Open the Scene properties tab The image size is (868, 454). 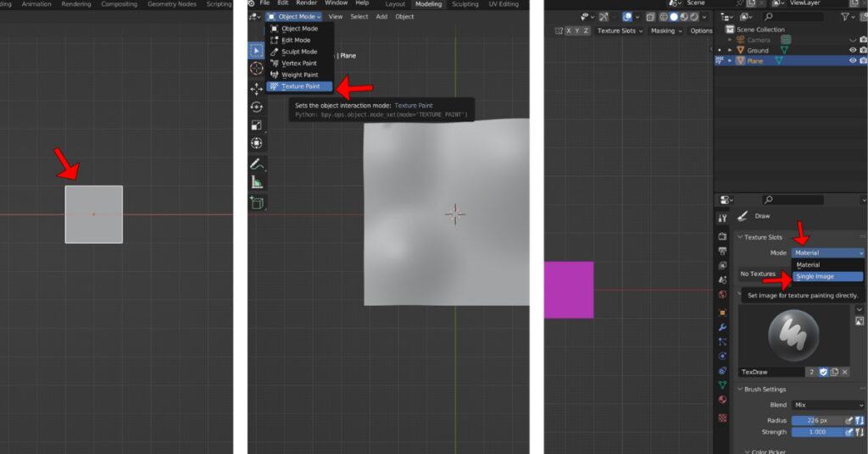[722, 280]
